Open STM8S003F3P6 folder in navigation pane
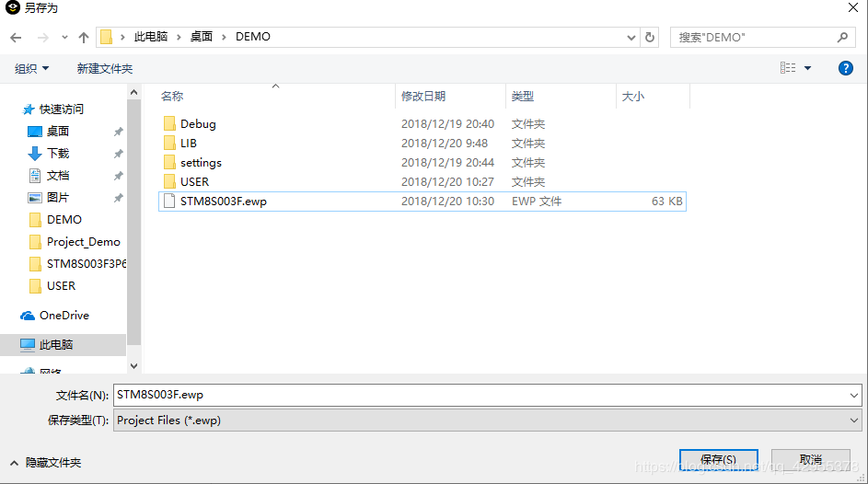Viewport: 868px width, 484px height. (x=87, y=264)
